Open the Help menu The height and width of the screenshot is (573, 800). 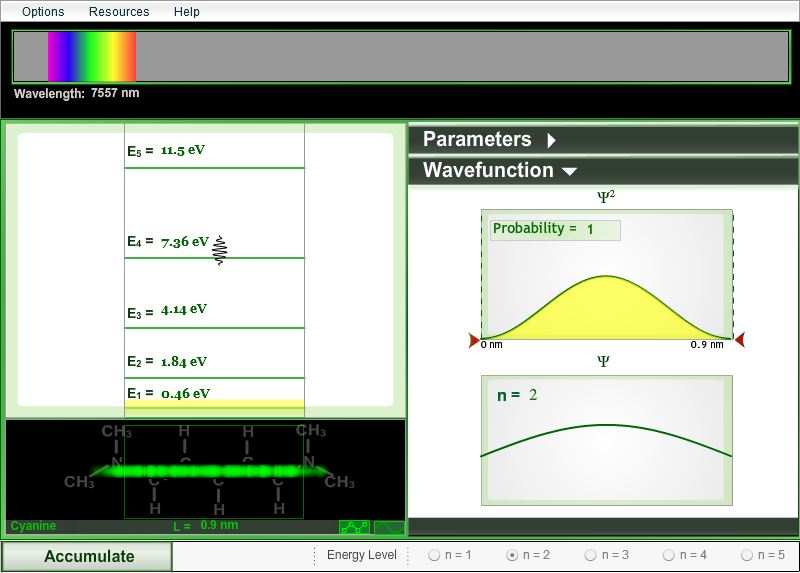[x=187, y=12]
